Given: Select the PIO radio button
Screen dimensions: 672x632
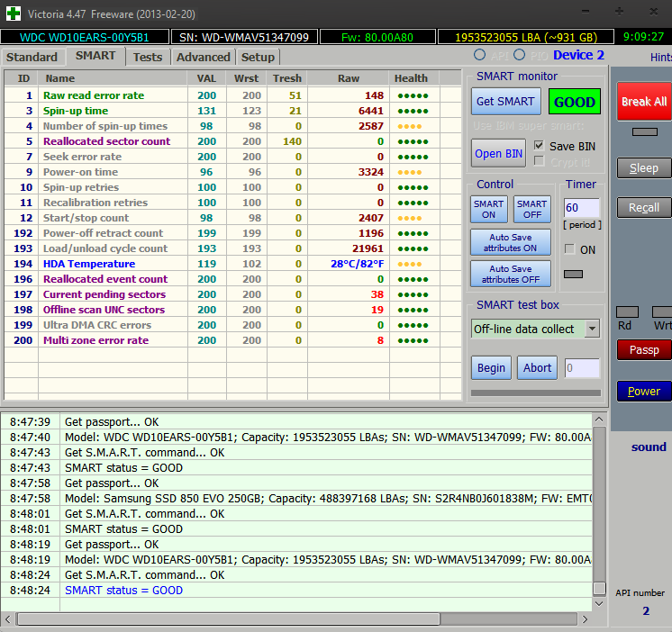Looking at the screenshot, I should 520,55.
